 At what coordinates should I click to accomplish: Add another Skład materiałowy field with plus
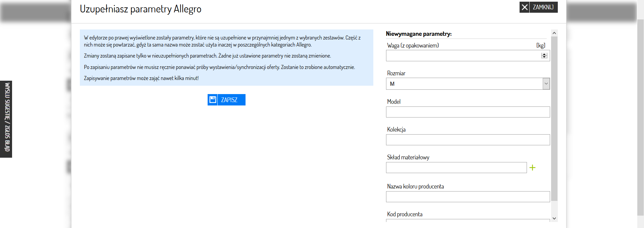pos(532,167)
